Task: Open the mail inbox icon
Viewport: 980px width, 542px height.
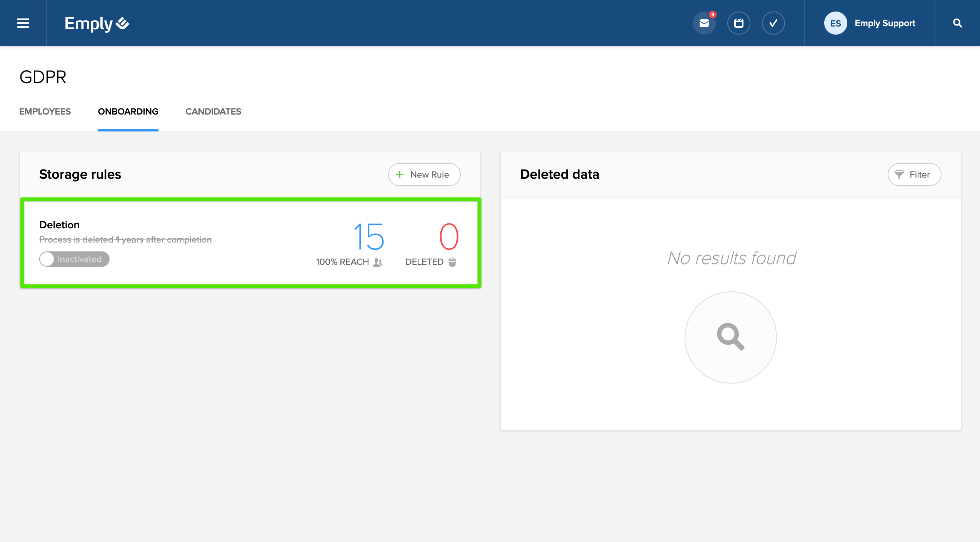Action: click(x=704, y=23)
